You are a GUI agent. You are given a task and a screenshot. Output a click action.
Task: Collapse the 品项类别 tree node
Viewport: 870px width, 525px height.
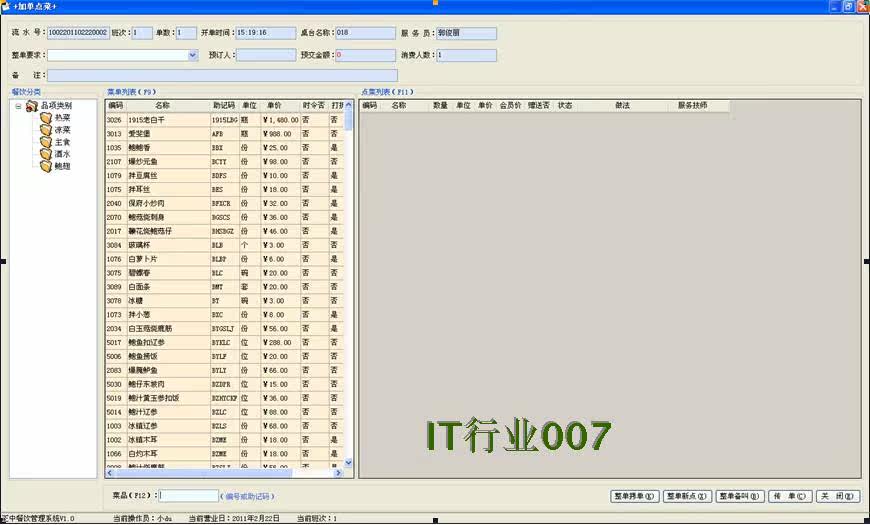18,106
